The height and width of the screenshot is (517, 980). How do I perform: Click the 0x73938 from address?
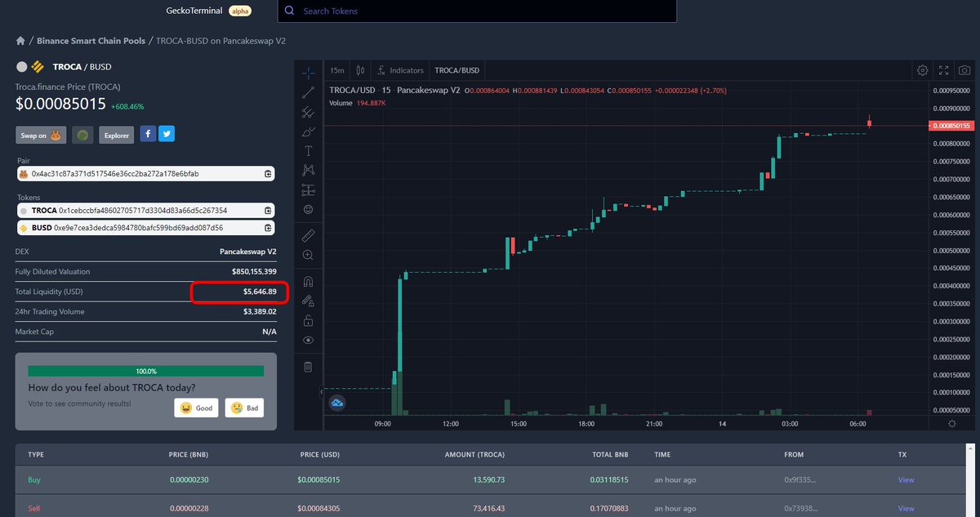pyautogui.click(x=801, y=508)
